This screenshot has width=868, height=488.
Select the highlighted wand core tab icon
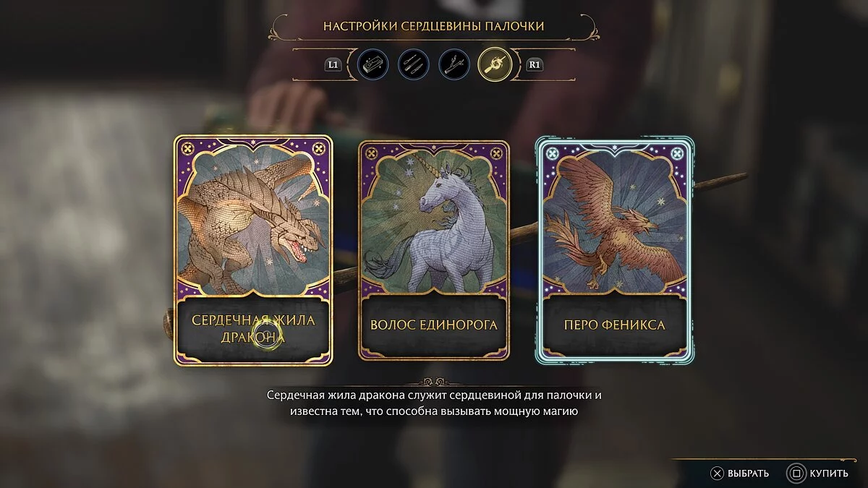click(495, 64)
